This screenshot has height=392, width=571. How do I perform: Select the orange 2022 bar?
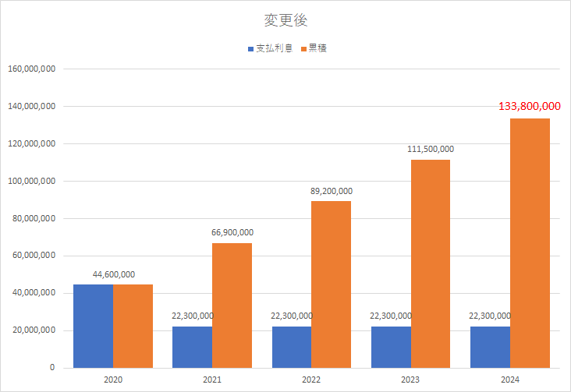332,284
